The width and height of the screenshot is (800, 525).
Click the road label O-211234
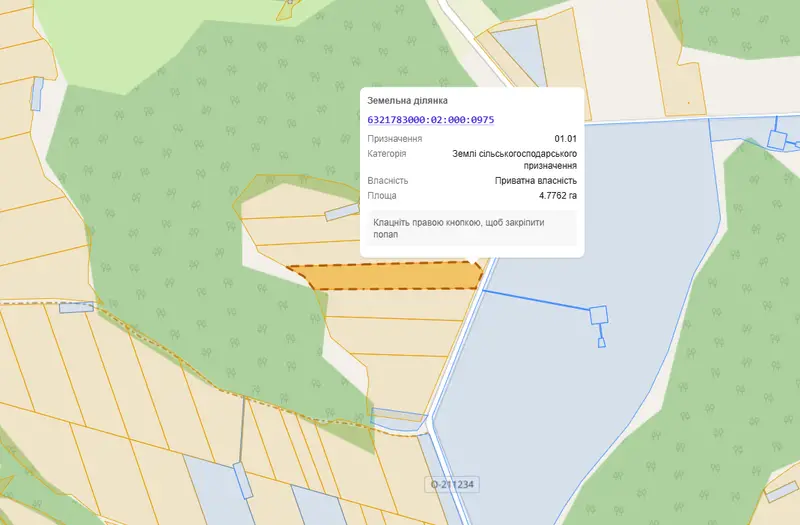click(452, 484)
